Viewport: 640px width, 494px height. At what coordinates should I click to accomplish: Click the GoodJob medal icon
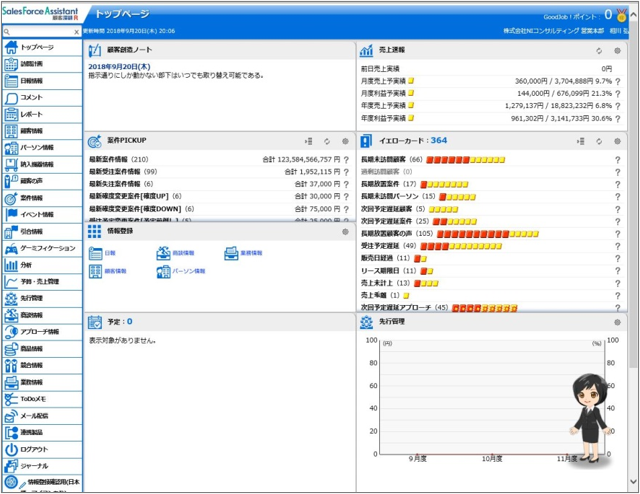tap(622, 16)
